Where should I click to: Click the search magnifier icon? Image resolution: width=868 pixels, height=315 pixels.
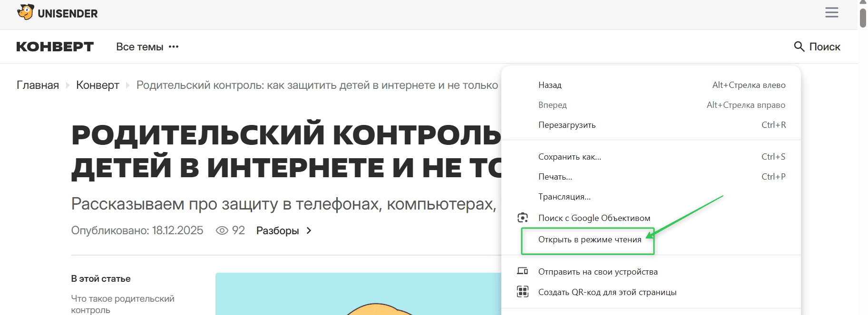[x=799, y=47]
